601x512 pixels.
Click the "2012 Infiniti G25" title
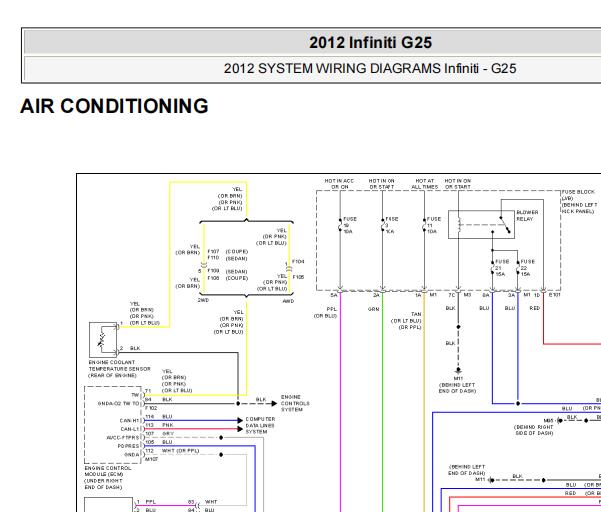(x=370, y=43)
